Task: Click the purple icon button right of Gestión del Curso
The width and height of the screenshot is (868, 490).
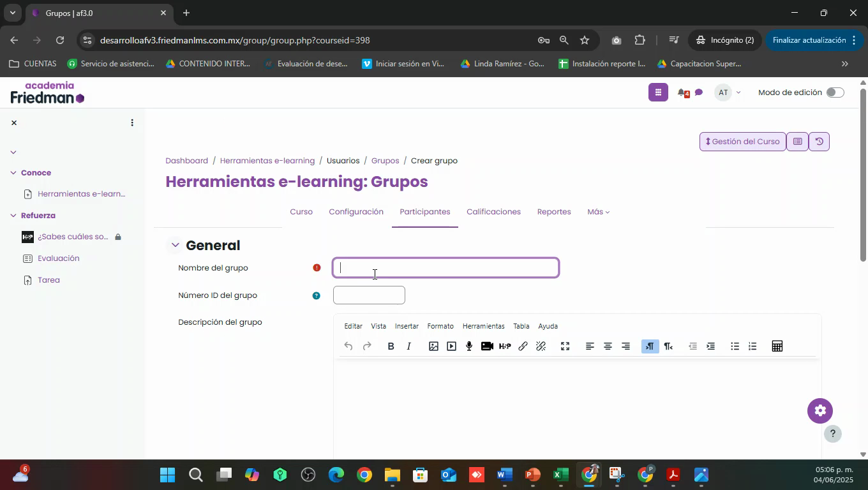Action: (797, 142)
